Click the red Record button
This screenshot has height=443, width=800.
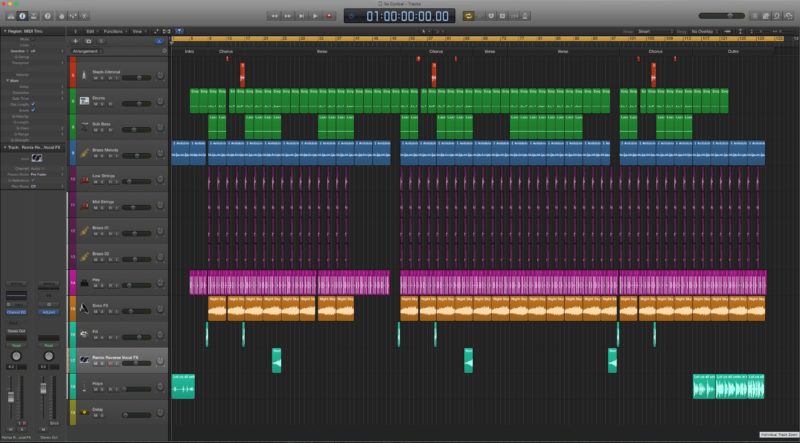pos(329,16)
